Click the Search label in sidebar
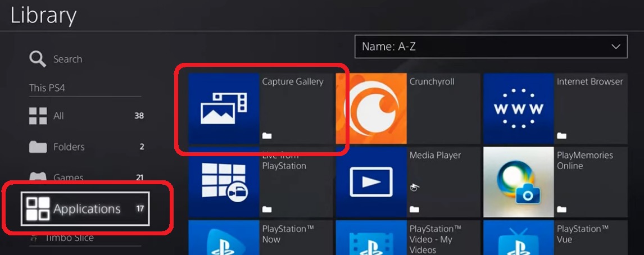This screenshot has width=644, height=255. pos(68,59)
